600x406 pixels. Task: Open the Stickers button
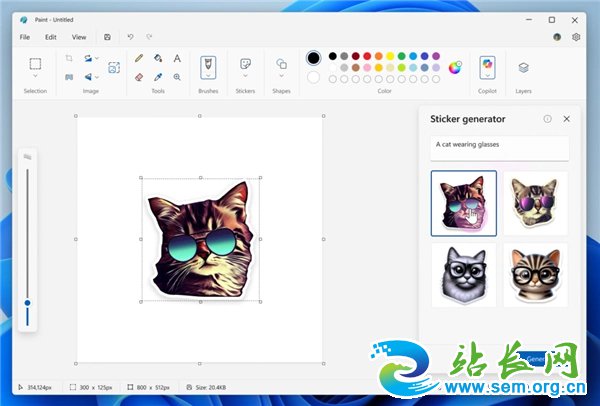point(245,66)
